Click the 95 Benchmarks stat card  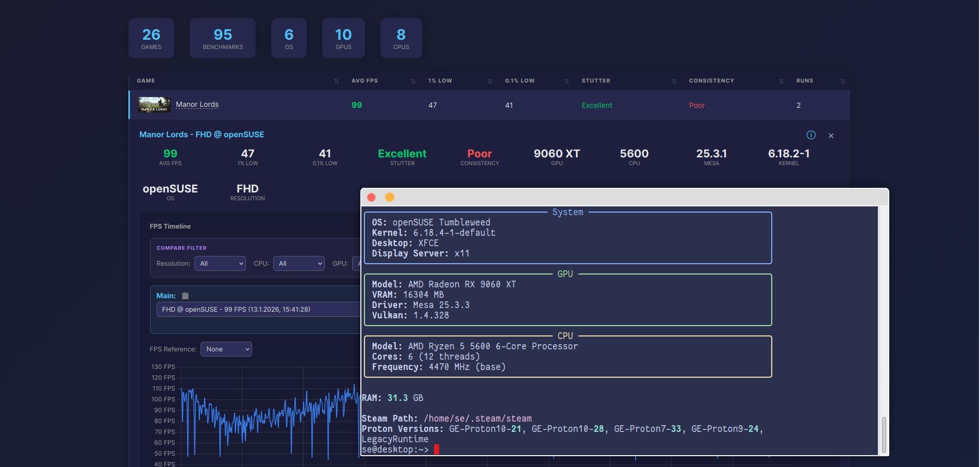click(223, 38)
